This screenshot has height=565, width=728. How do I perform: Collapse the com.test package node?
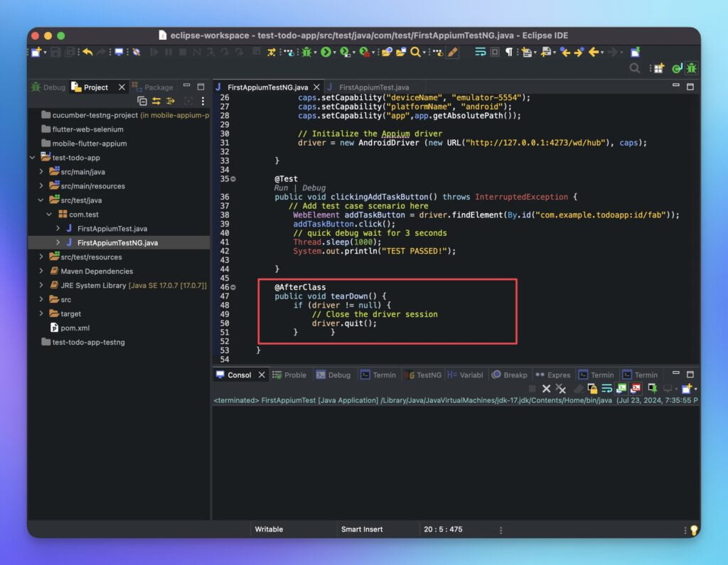tap(49, 215)
